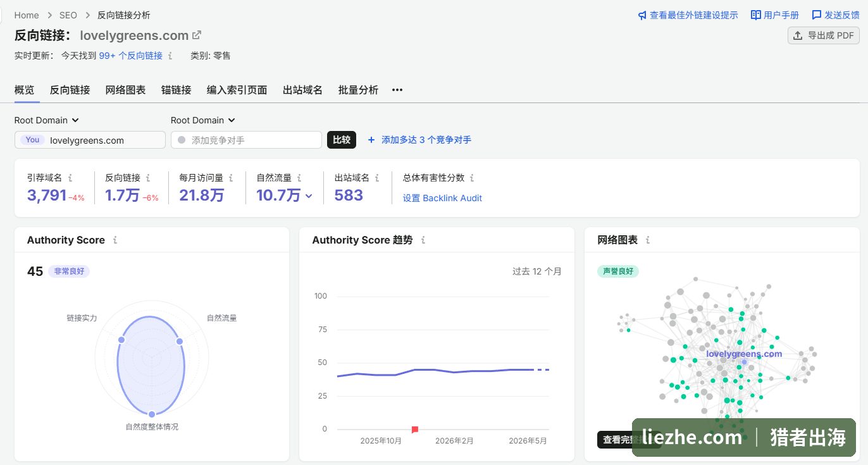Click the 非常良好 score badge
The image size is (868, 465).
pos(70,271)
